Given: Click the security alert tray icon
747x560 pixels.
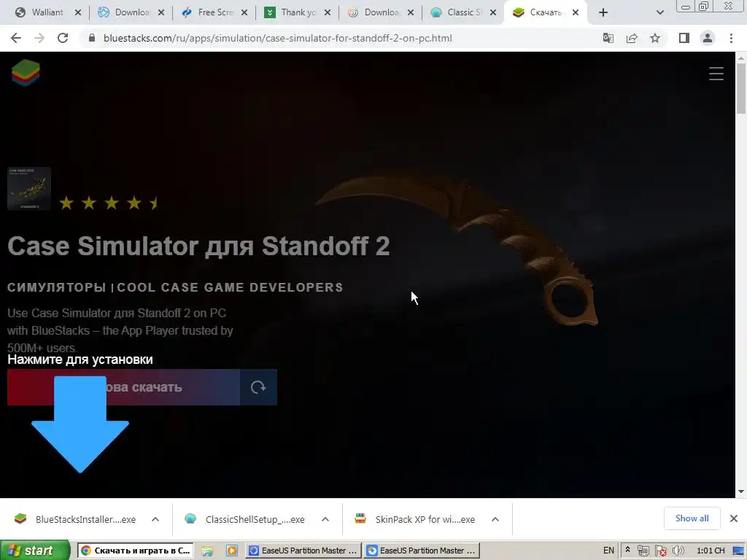Looking at the screenshot, I should [x=661, y=551].
